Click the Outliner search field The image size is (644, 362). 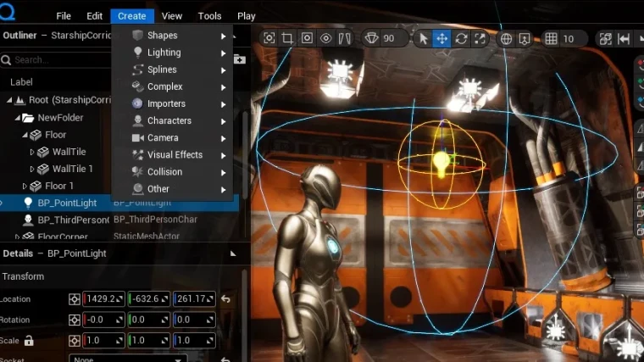(56, 60)
